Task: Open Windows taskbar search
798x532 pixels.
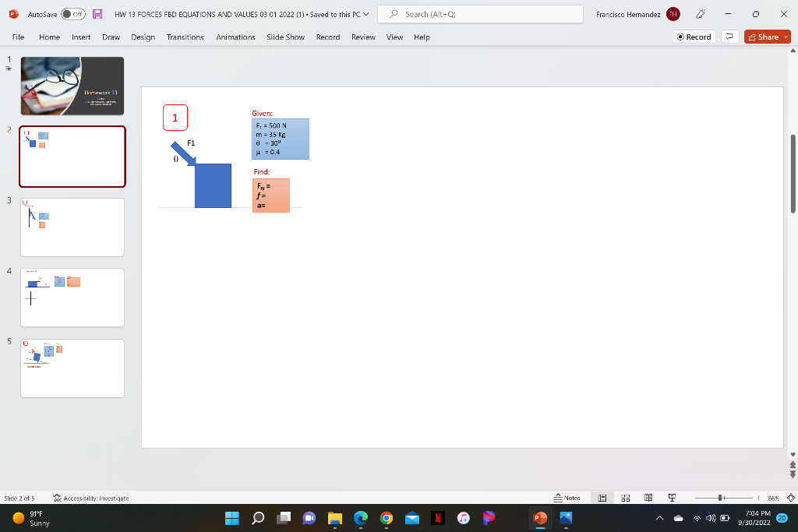Action: (x=258, y=518)
